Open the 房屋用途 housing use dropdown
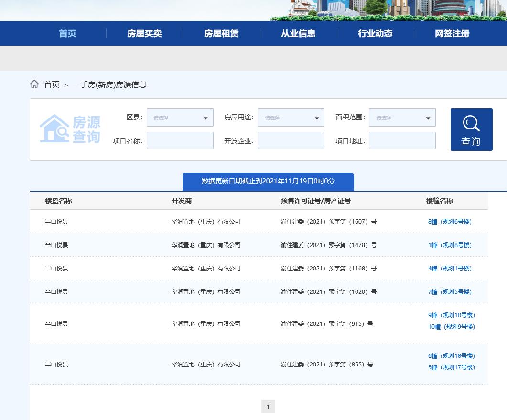The width and height of the screenshot is (507, 420). tap(291, 118)
